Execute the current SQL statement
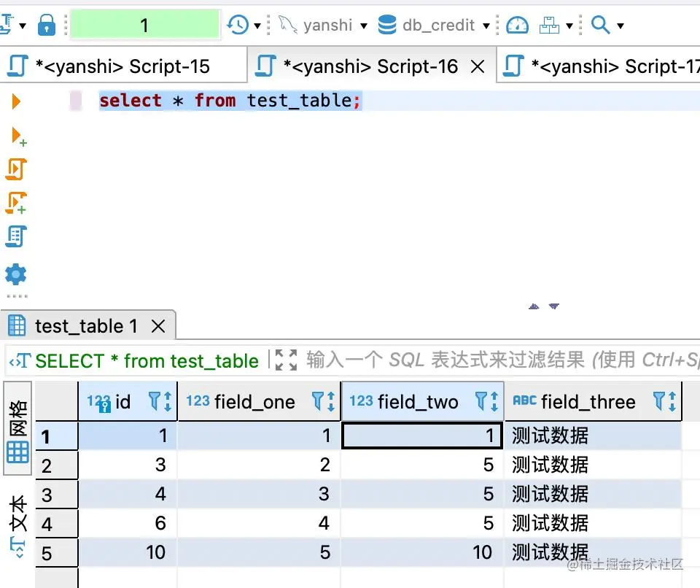The width and height of the screenshot is (700, 588). tap(16, 101)
